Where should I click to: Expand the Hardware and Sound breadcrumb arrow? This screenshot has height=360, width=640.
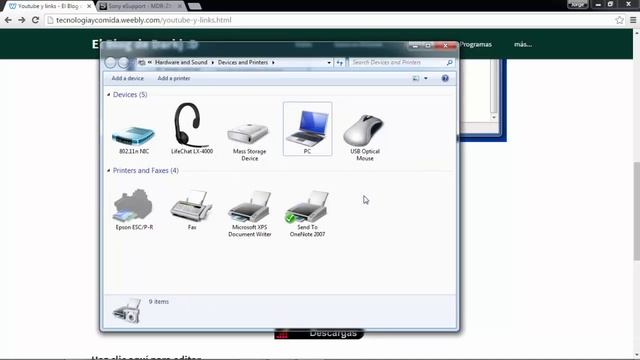click(x=213, y=62)
